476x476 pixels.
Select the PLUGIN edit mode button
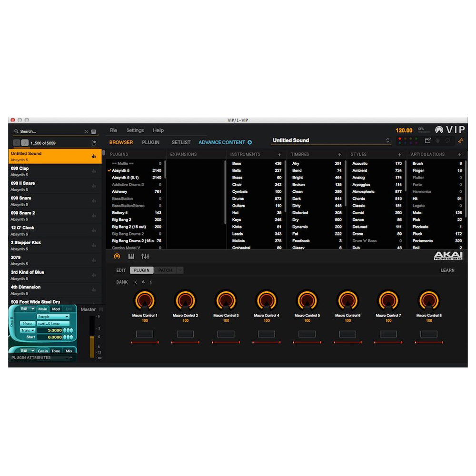coord(141,270)
